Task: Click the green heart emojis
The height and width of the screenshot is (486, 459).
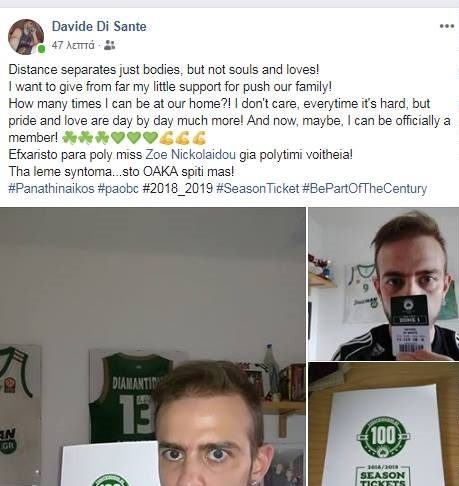Action: click(134, 138)
